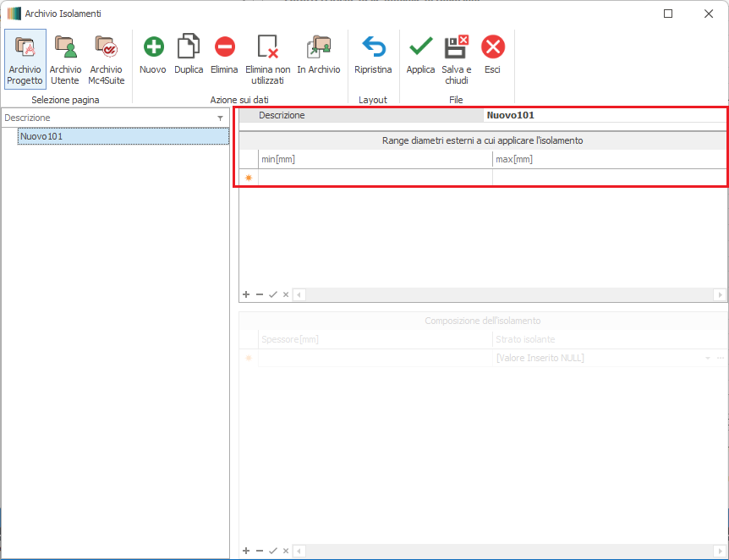729x560 pixels.
Task: Edit the Descrizione value Nuovo101
Action: [x=605, y=115]
